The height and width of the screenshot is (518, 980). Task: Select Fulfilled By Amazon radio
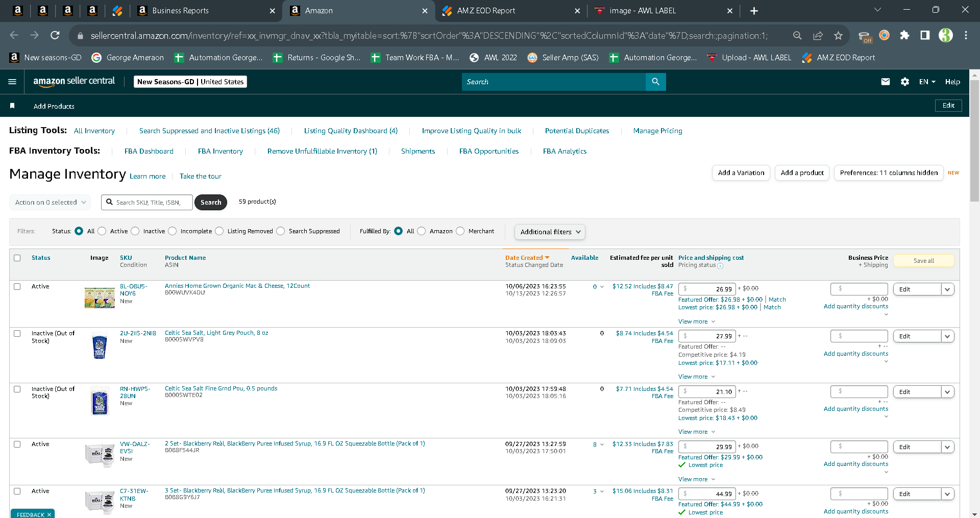click(x=422, y=231)
